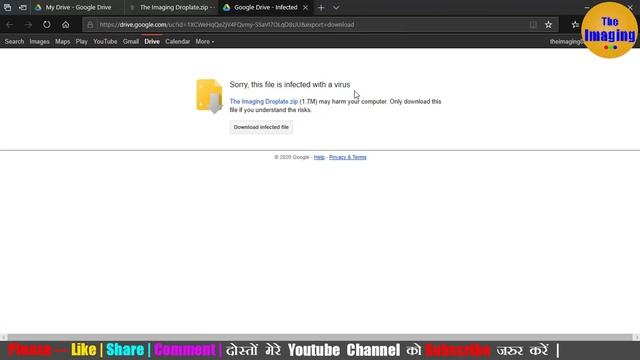Open Play in Google bar

(82, 42)
